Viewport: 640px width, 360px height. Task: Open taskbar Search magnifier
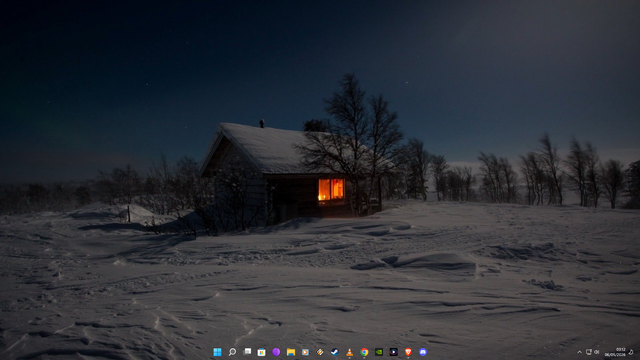[232, 352]
